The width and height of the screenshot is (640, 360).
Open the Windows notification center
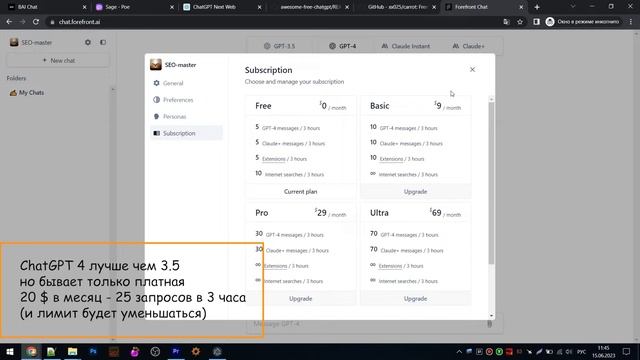click(627, 351)
